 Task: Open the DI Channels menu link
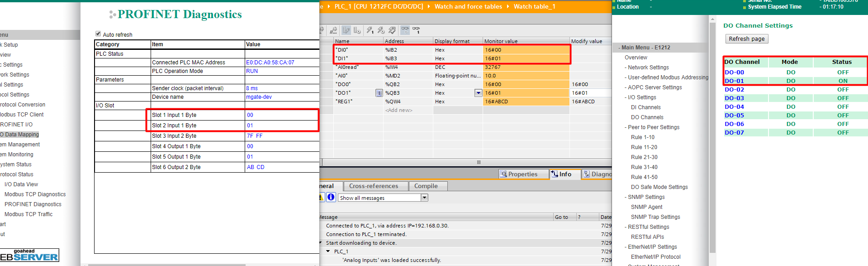point(645,107)
